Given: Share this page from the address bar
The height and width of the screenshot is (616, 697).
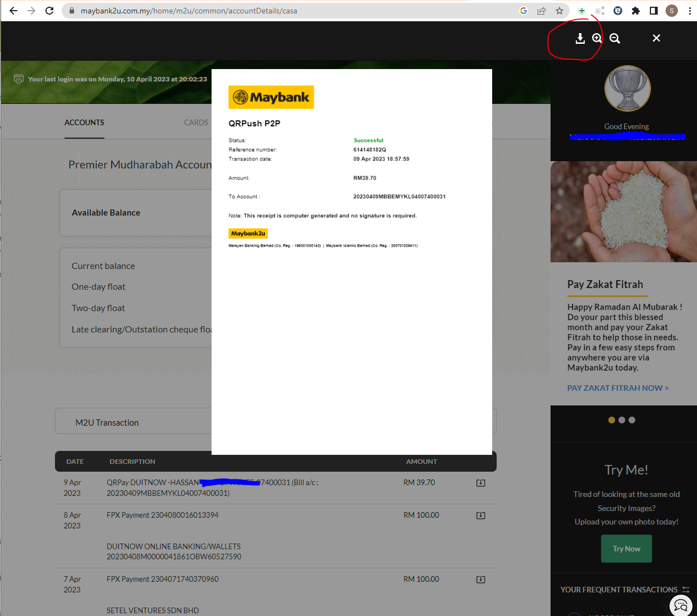Looking at the screenshot, I should coord(542,11).
